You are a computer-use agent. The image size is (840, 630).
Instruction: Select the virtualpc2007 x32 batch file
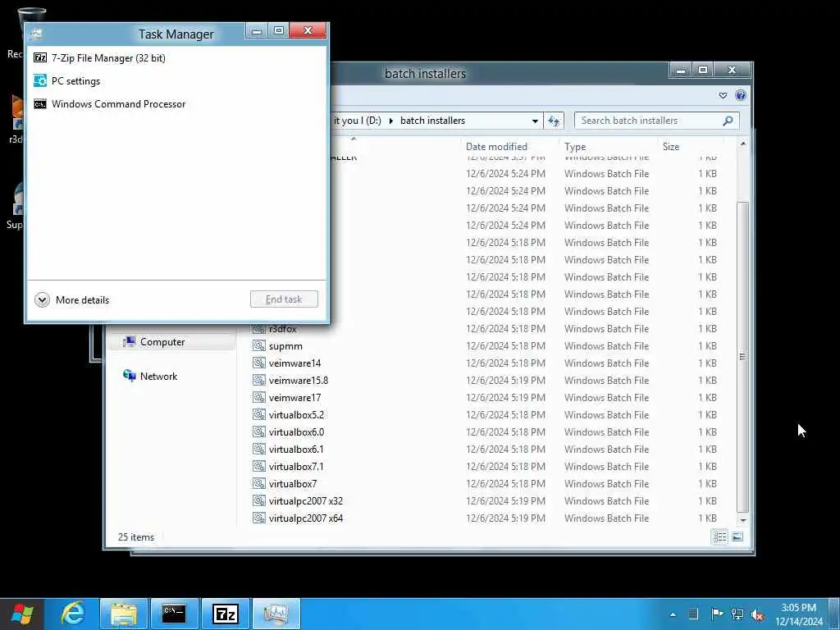point(305,501)
